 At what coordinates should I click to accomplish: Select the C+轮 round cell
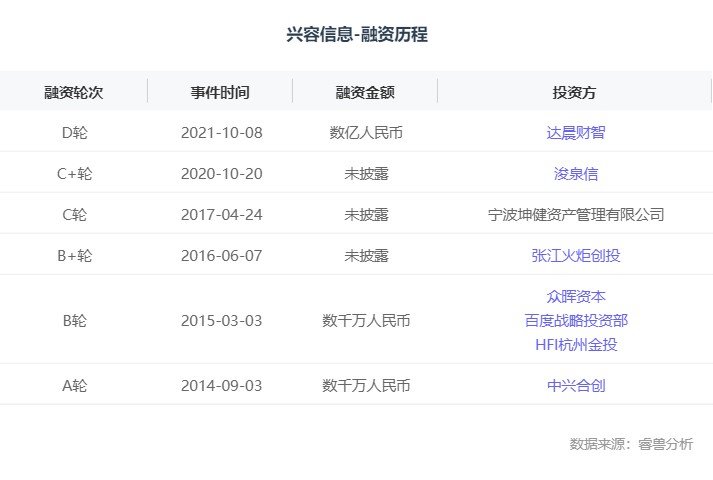click(x=75, y=174)
